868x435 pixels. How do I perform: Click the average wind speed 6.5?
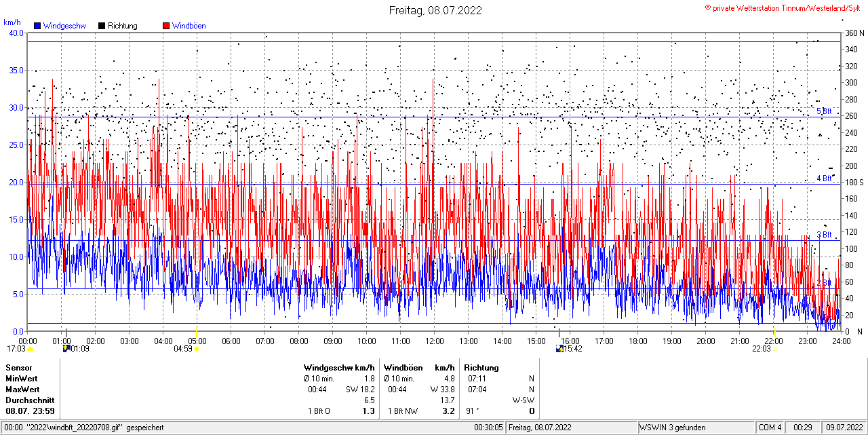[369, 400]
